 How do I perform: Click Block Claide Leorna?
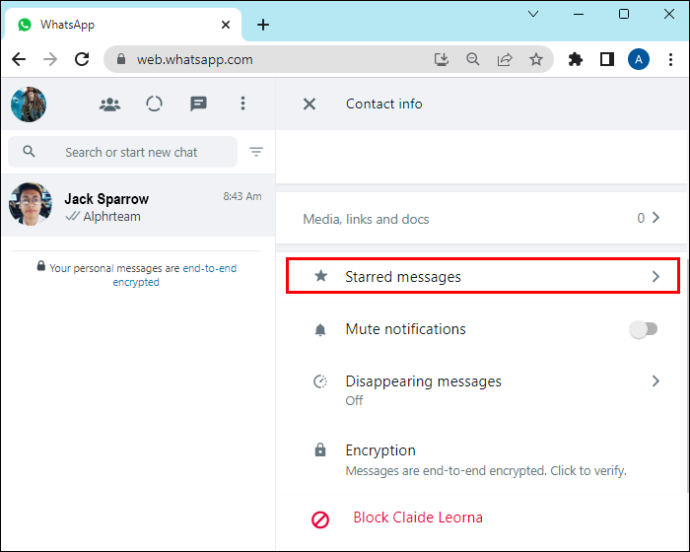coord(418,517)
